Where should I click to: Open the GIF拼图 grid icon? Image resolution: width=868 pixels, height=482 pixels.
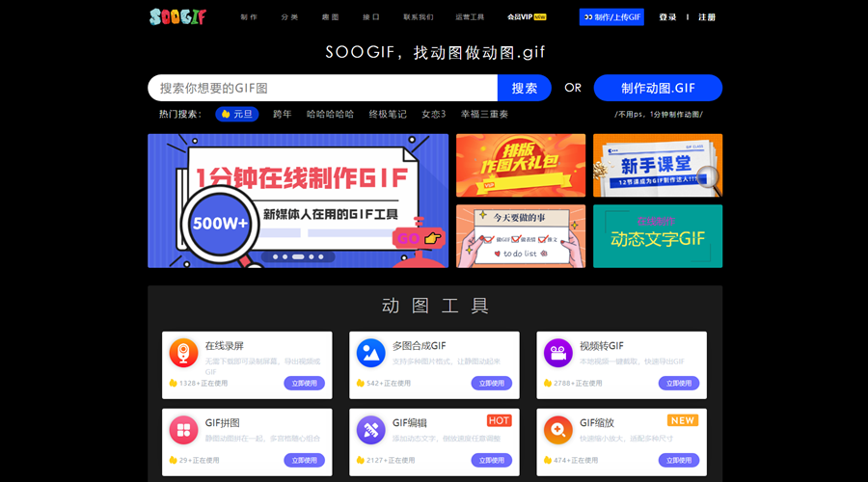[184, 430]
